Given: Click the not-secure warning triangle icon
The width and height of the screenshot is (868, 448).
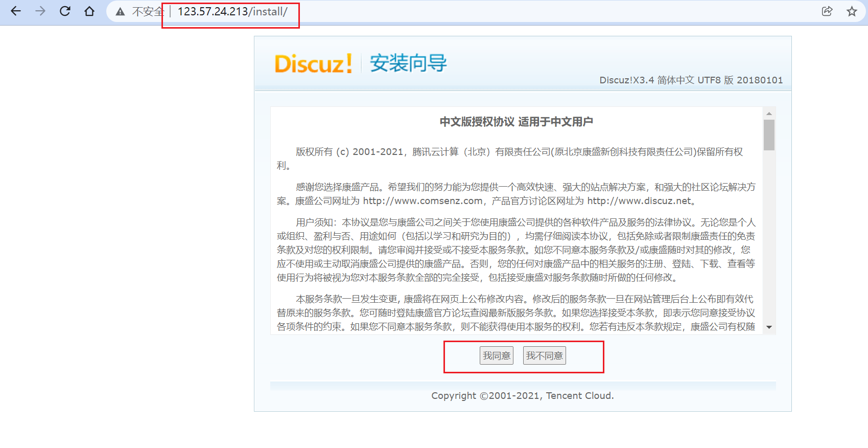Looking at the screenshot, I should point(121,12).
